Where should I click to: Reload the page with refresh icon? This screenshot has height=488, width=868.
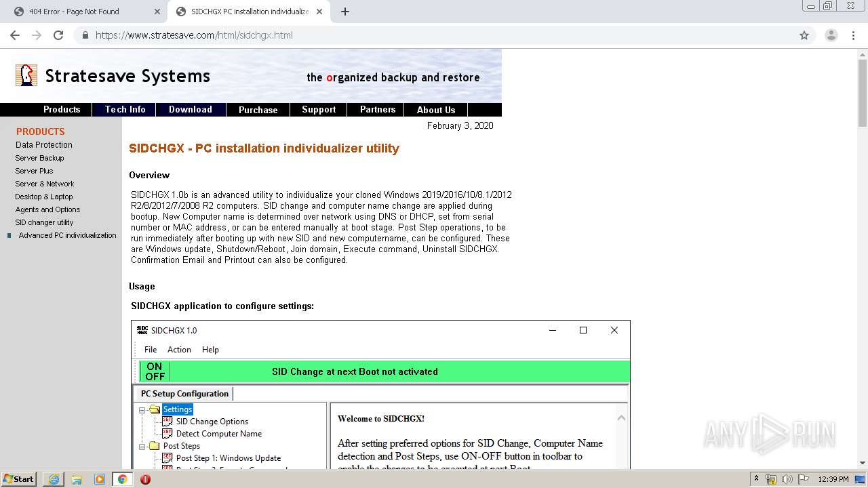click(58, 35)
